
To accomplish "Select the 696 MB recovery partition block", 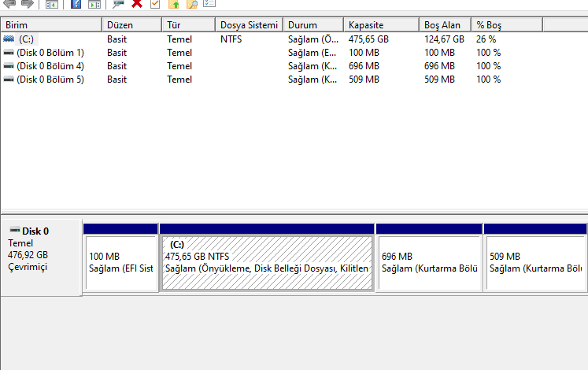I will click(x=429, y=263).
